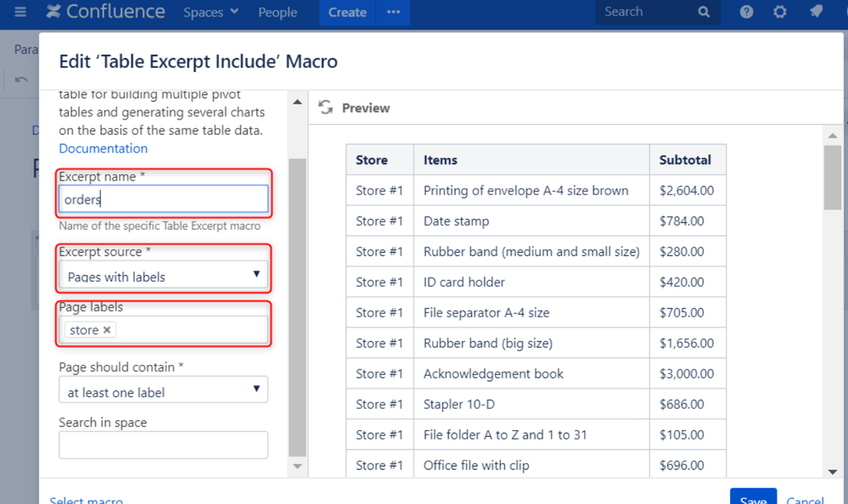Screen dimensions: 848x504
Task: Select 'Printing of envelope A-4 size brown' cell
Action: [x=531, y=190]
